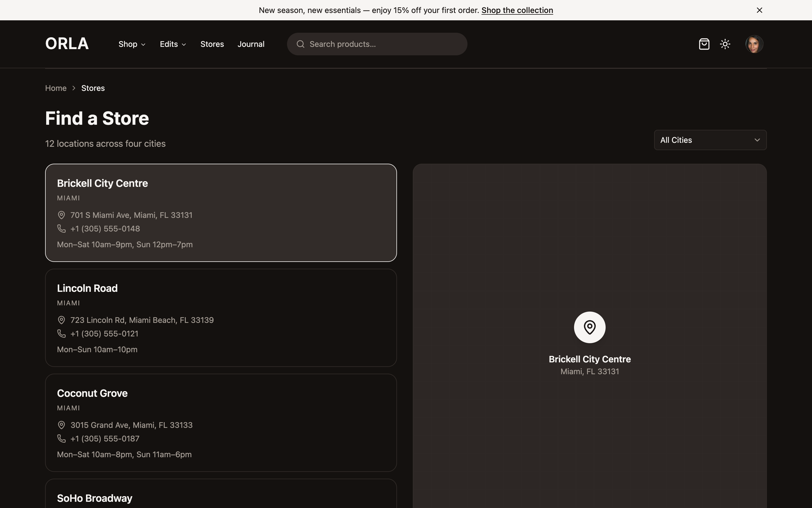The height and width of the screenshot is (508, 812).
Task: Click Miami, FL 33131 in map panel
Action: click(590, 372)
